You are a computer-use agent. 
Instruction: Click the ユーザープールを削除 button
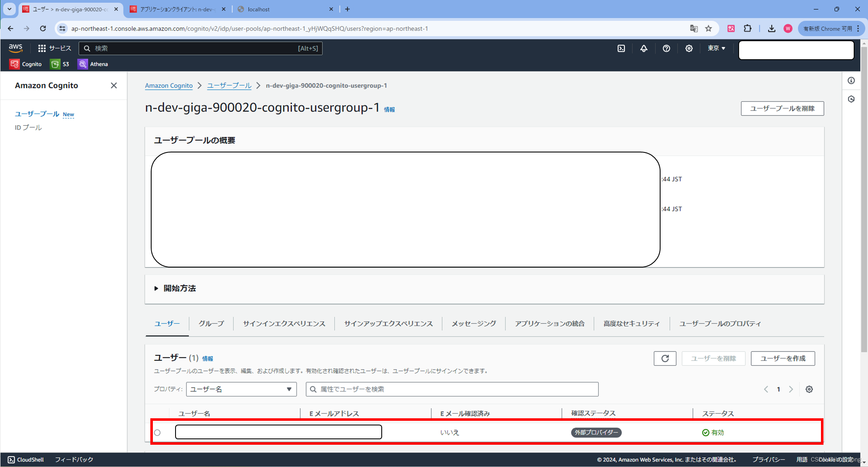pos(782,108)
